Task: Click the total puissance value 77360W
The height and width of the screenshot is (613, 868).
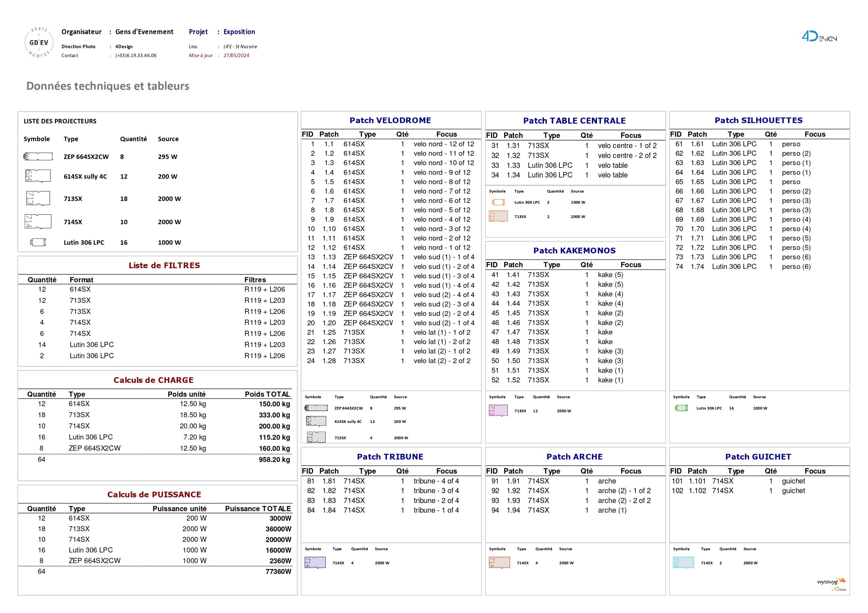Action: [x=278, y=572]
